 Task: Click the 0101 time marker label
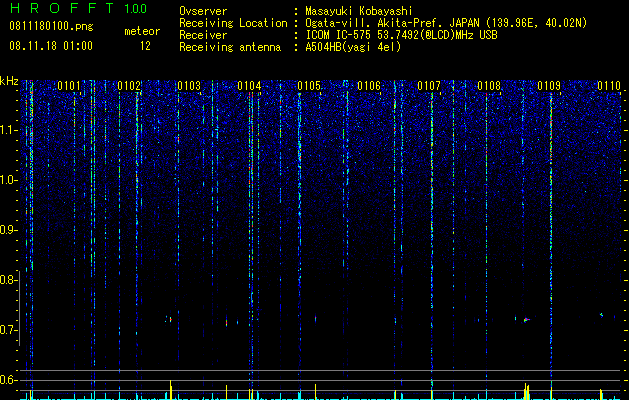69,86
